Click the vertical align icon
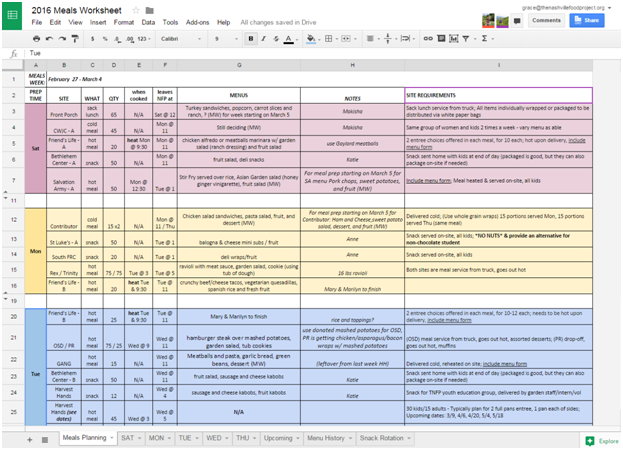Viewport: 623px width, 450px height. click(388, 39)
